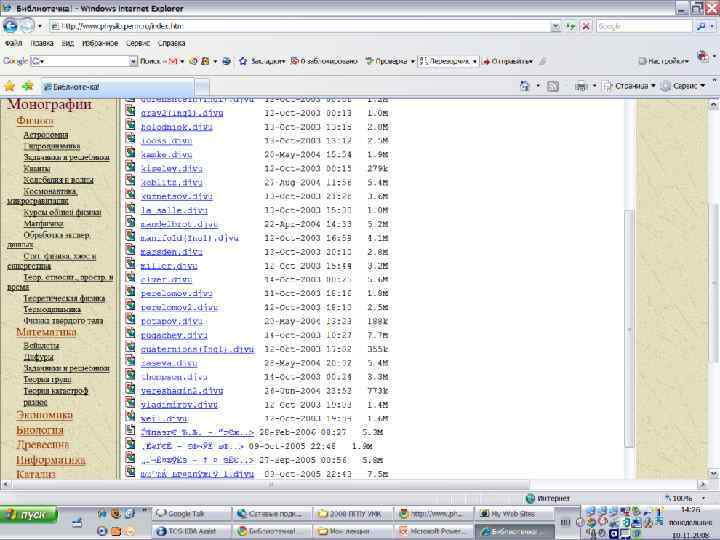Click the search magnifier icon by the Google box
720x540 pixels.
click(701, 27)
